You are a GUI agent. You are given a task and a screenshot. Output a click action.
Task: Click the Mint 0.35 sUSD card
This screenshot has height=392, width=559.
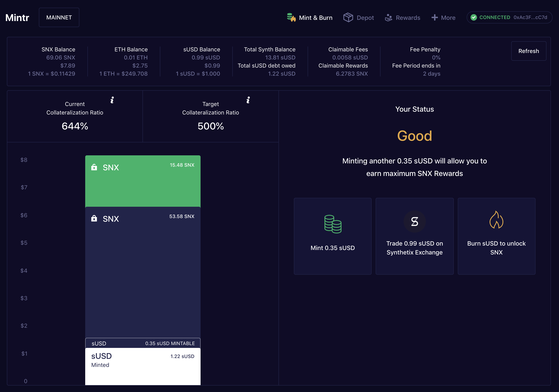[333, 236]
